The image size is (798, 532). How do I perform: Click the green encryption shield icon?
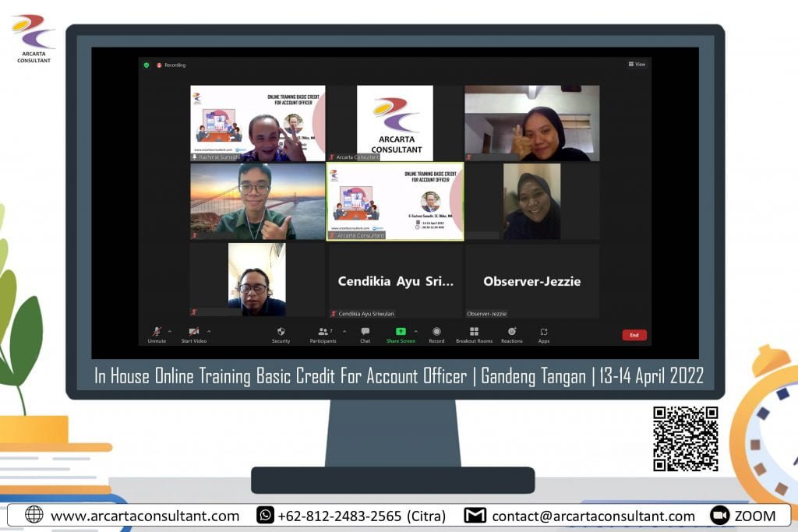[146, 65]
